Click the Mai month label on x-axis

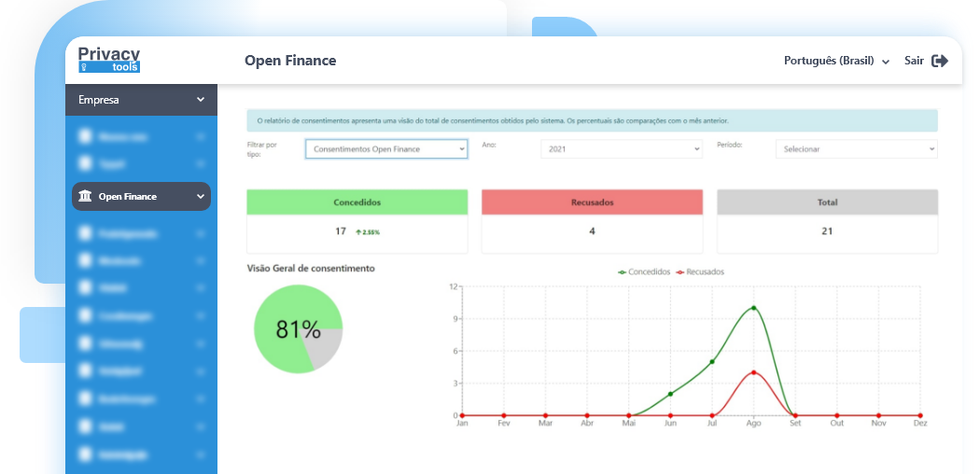(629, 424)
